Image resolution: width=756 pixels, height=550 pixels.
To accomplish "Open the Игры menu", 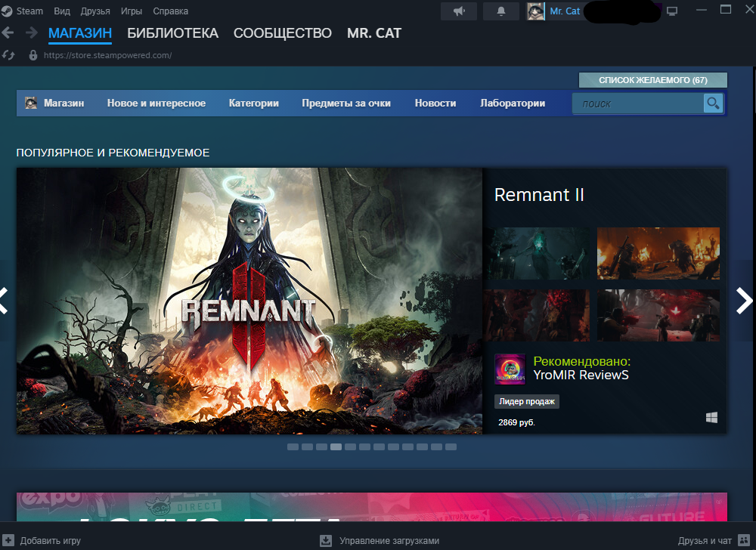I will tap(131, 11).
